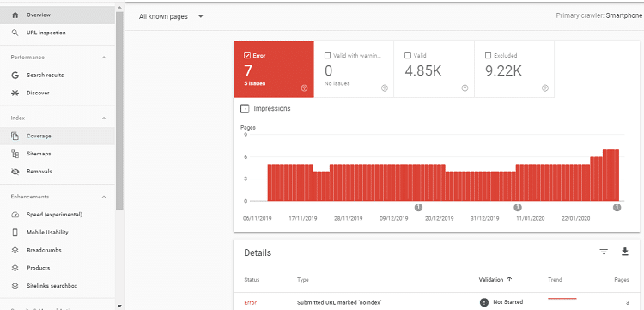The width and height of the screenshot is (644, 310).
Task: Open the Discover report
Action: pos(58,94)
